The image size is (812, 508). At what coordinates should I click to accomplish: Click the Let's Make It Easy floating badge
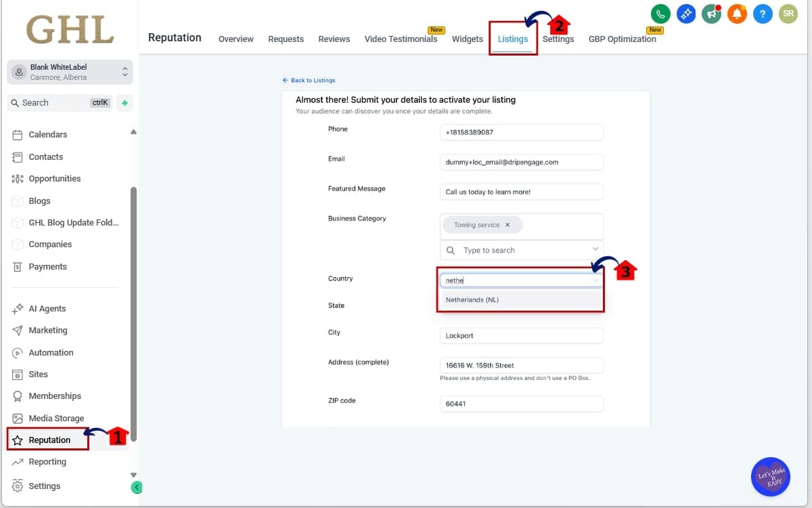771,476
